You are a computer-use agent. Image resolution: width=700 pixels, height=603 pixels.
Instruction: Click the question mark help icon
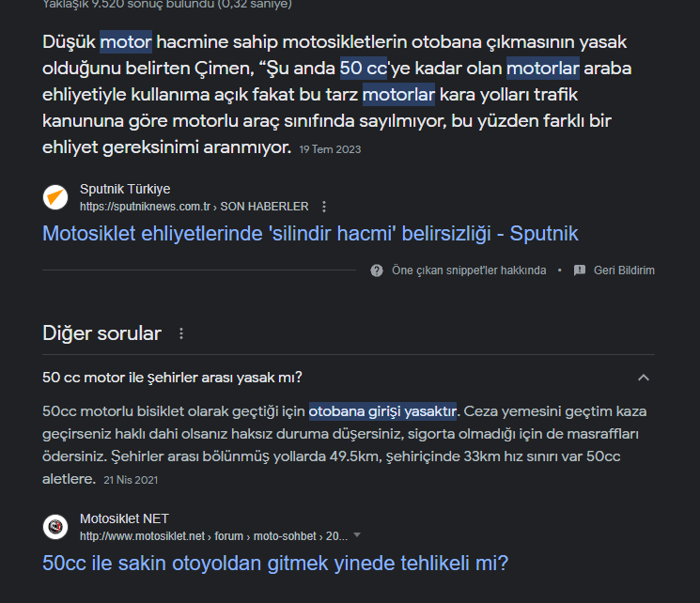tap(377, 271)
